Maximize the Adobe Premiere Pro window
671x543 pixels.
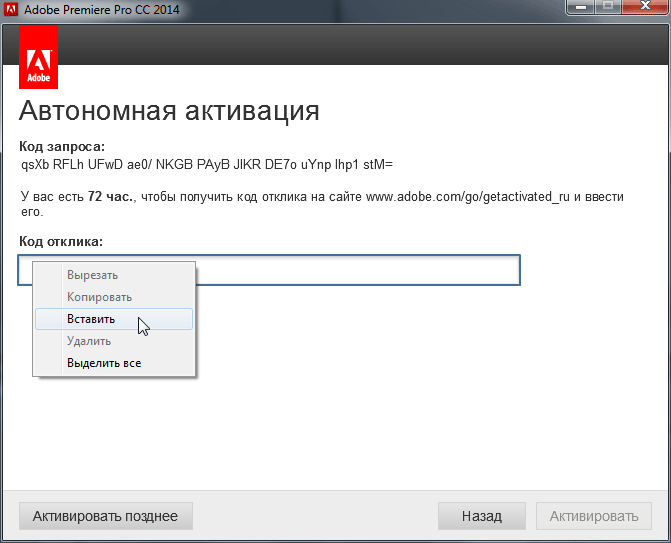click(609, 7)
